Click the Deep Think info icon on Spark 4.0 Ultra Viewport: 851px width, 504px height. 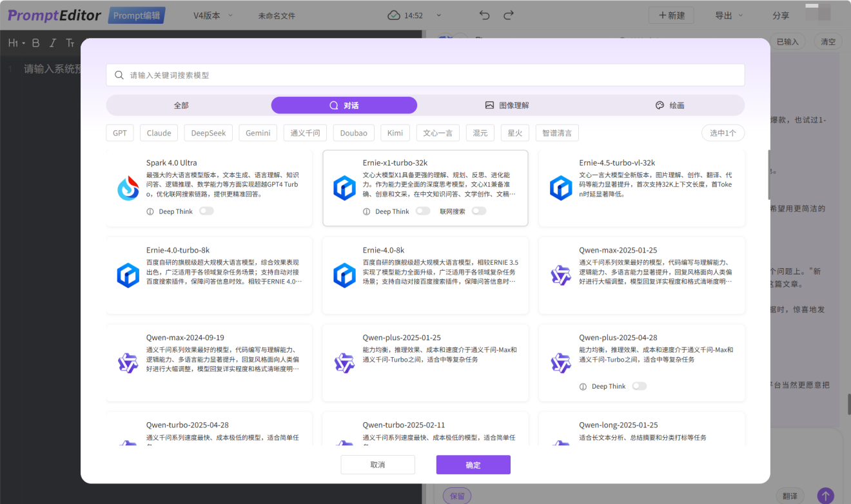150,211
